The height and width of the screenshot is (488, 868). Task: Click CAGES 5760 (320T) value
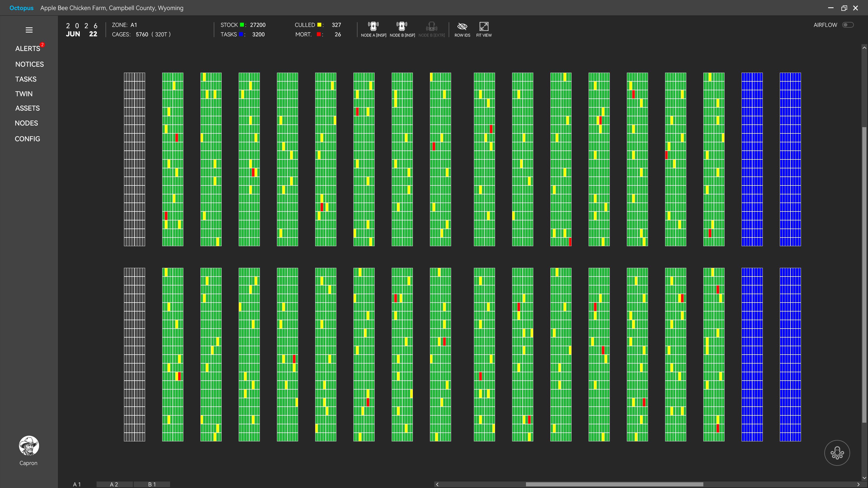153,34
